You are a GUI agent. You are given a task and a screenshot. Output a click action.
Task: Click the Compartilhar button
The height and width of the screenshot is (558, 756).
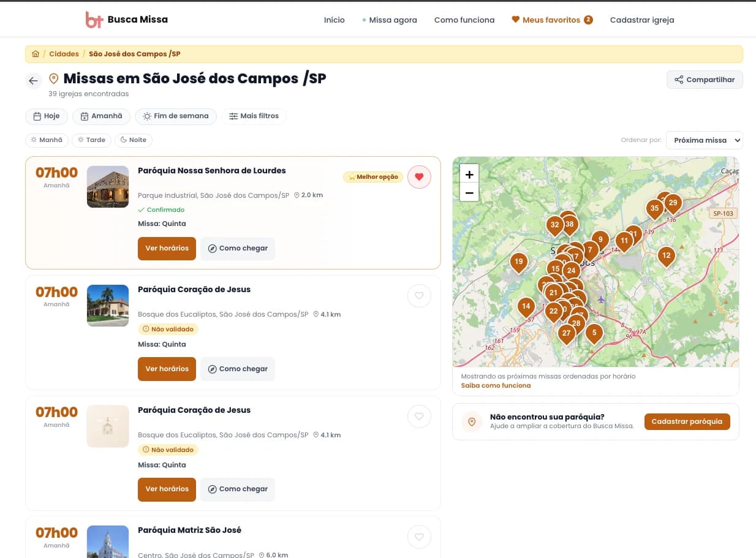(x=705, y=80)
